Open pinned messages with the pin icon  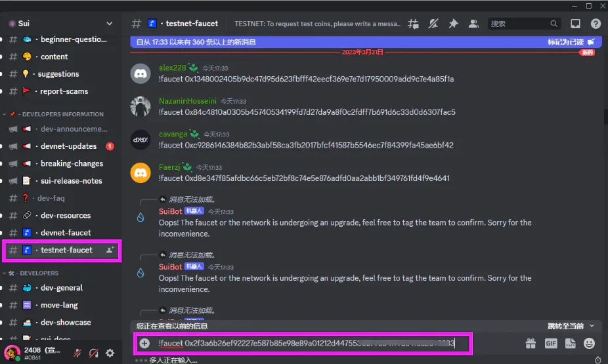(453, 24)
